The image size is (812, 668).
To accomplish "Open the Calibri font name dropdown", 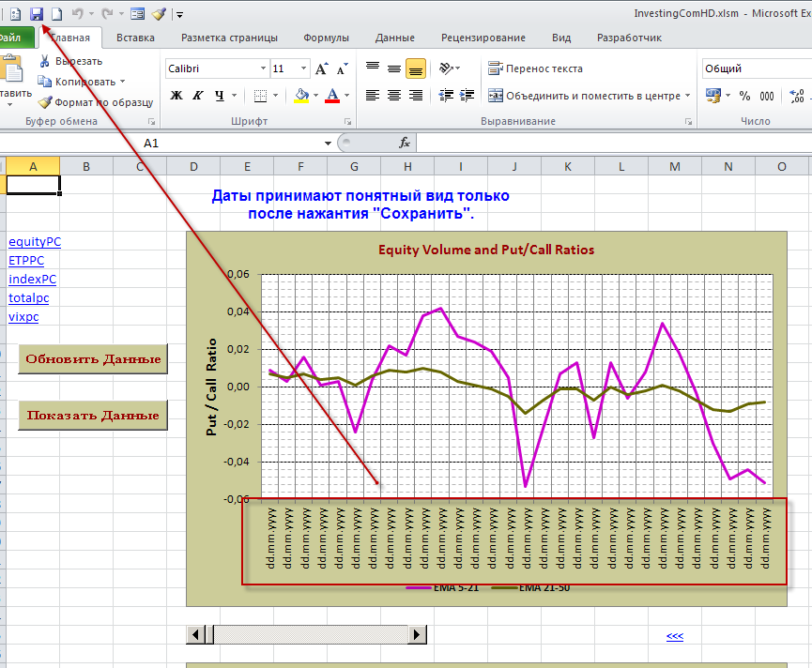I will pos(262,68).
